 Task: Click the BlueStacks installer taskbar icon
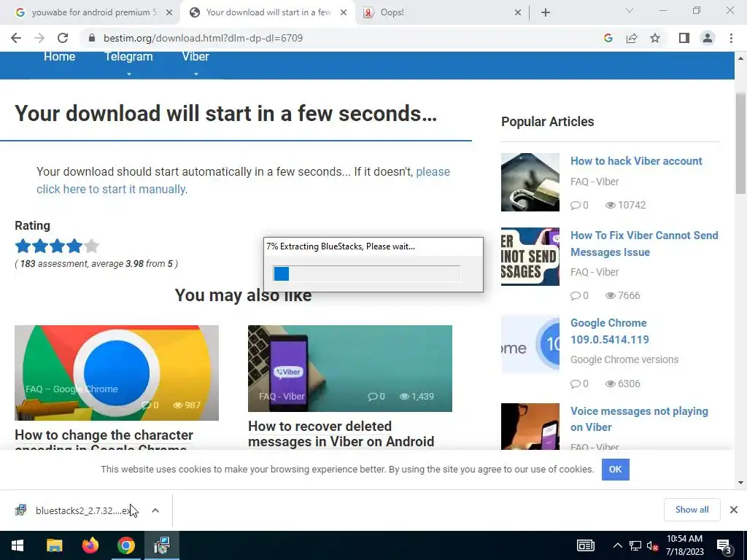(162, 545)
